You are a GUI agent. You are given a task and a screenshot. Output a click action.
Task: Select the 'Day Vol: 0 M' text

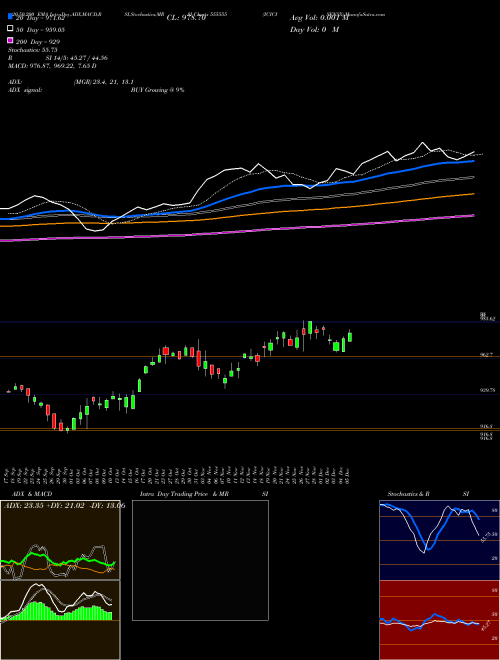pos(314,29)
